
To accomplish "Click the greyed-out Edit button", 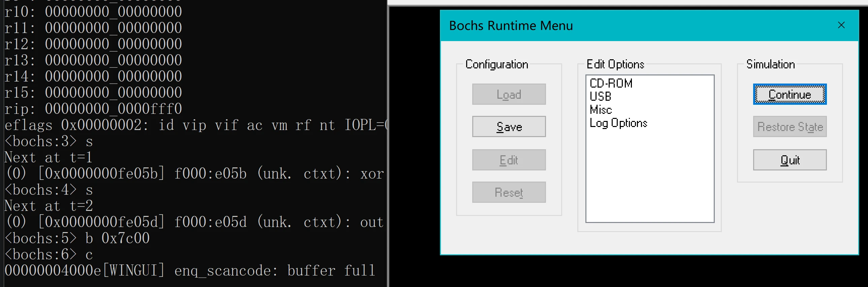I will tap(509, 160).
